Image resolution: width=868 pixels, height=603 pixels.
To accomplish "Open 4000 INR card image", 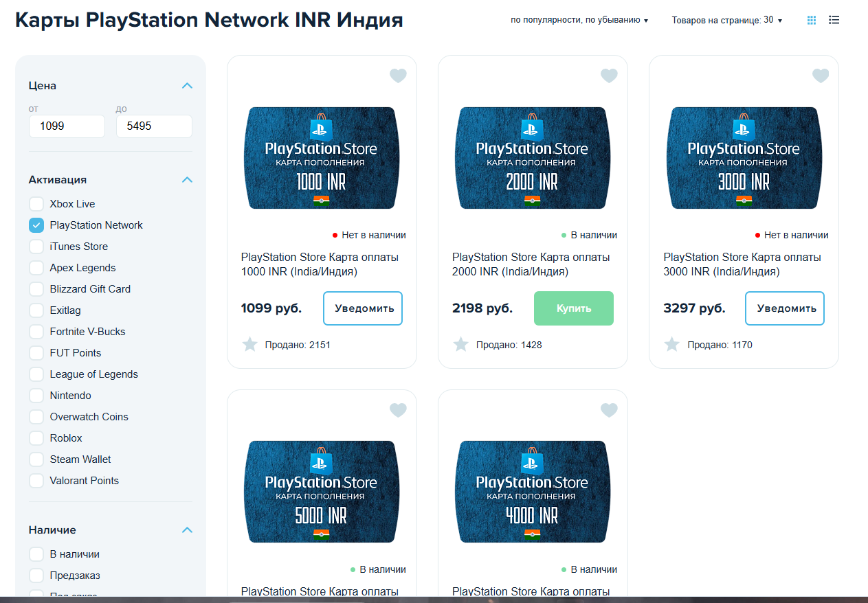I will tap(533, 492).
